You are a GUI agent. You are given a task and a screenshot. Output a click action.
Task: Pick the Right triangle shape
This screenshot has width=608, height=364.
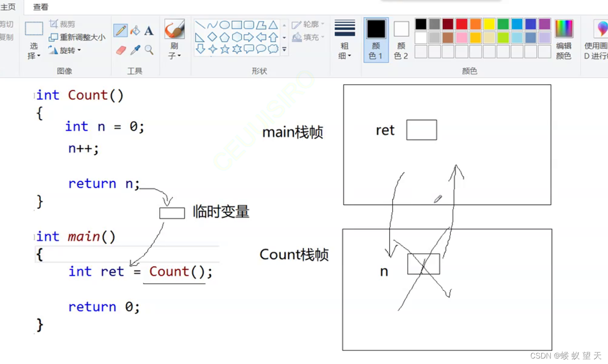click(x=200, y=37)
